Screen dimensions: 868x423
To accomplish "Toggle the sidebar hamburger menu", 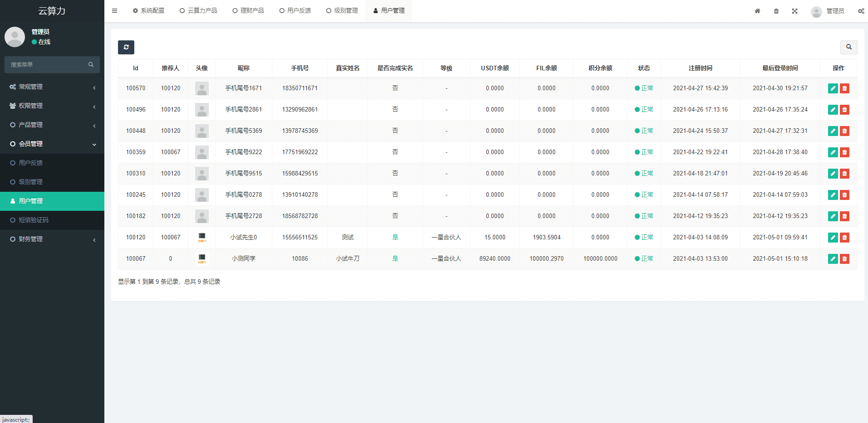I will point(114,11).
